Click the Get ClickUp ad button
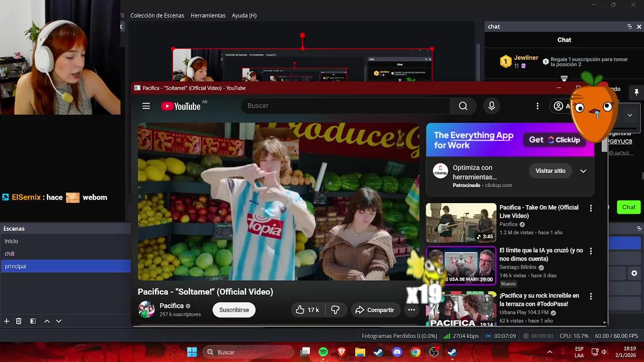This screenshot has height=362, width=644. coord(554,140)
